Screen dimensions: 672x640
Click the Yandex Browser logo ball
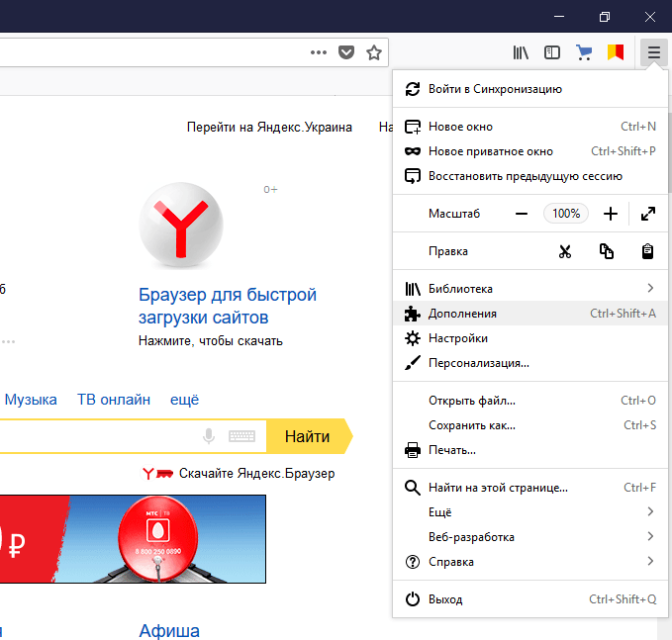pos(181,225)
